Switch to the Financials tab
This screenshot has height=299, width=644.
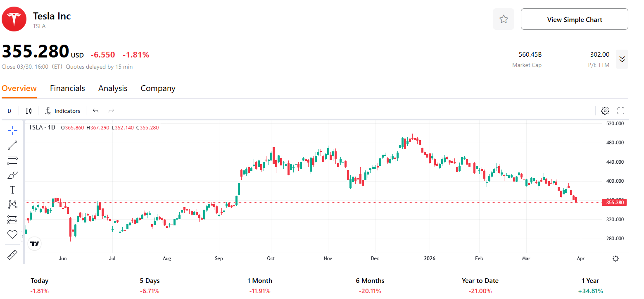point(67,88)
